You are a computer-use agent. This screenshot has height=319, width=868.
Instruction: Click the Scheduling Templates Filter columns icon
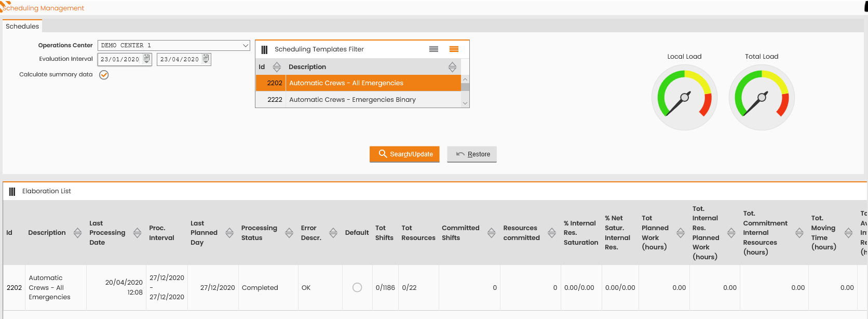pyautogui.click(x=264, y=49)
